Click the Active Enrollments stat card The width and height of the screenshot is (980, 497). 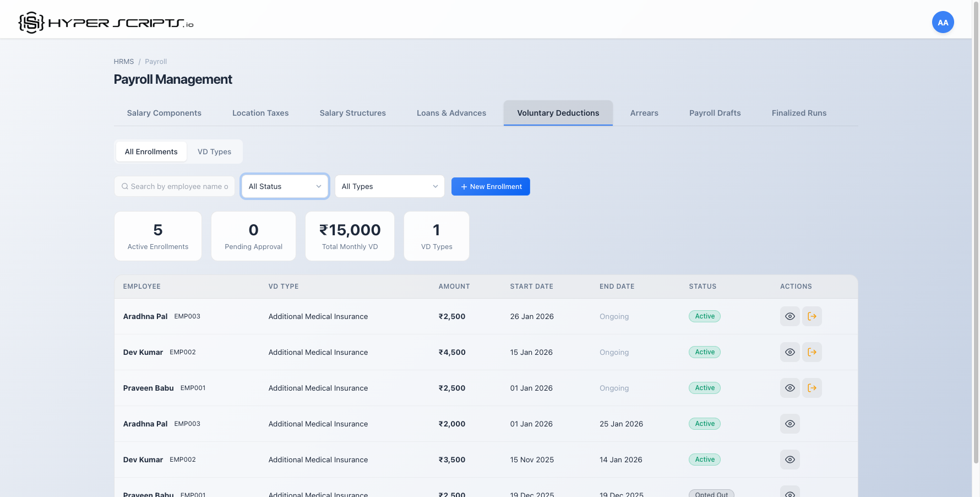pos(158,236)
